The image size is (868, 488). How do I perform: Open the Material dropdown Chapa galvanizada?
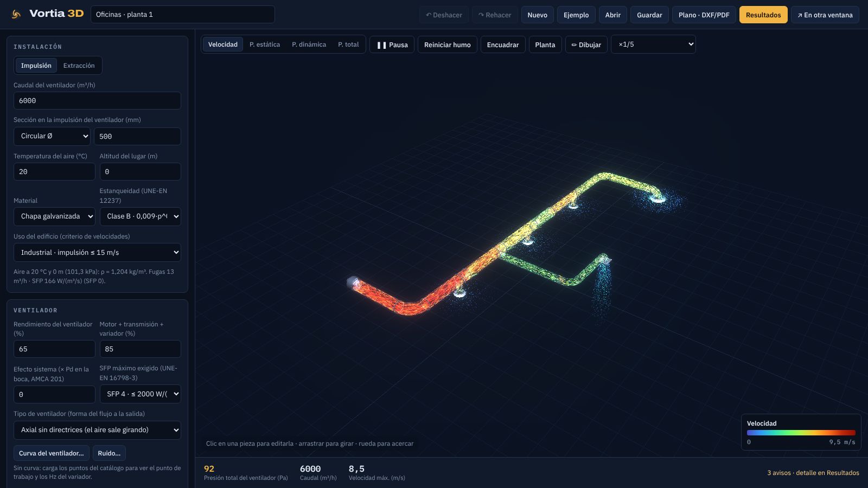click(54, 216)
